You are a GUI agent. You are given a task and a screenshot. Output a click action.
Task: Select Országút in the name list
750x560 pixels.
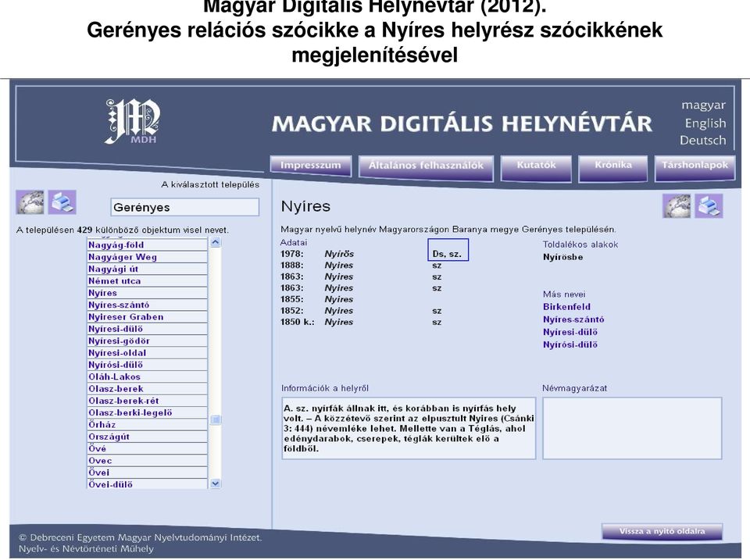(148, 436)
